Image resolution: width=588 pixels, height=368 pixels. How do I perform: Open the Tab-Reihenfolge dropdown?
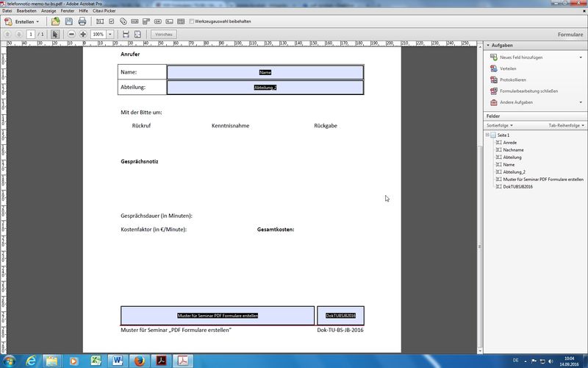click(566, 125)
